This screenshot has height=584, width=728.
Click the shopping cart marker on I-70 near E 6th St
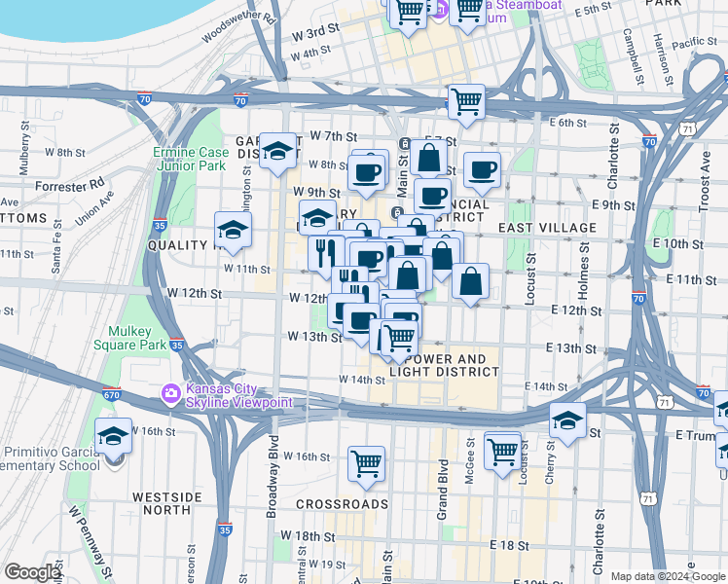tap(466, 102)
